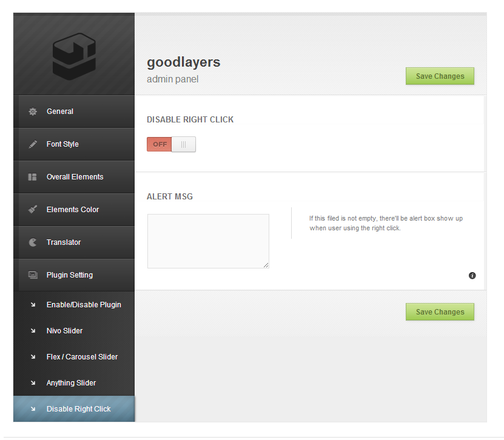Toggle the Disable Right Click switch
Screen dimensions: 504x440
[x=171, y=144]
